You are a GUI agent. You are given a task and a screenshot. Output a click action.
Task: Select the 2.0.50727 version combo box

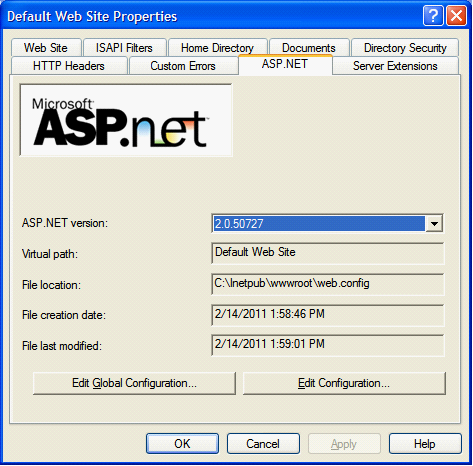point(327,224)
